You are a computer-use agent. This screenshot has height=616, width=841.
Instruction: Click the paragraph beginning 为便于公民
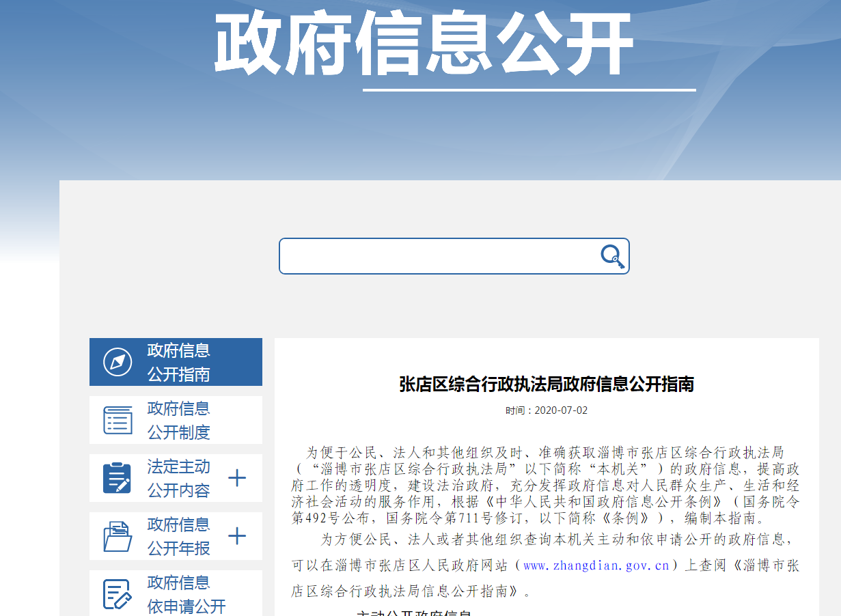(x=545, y=485)
